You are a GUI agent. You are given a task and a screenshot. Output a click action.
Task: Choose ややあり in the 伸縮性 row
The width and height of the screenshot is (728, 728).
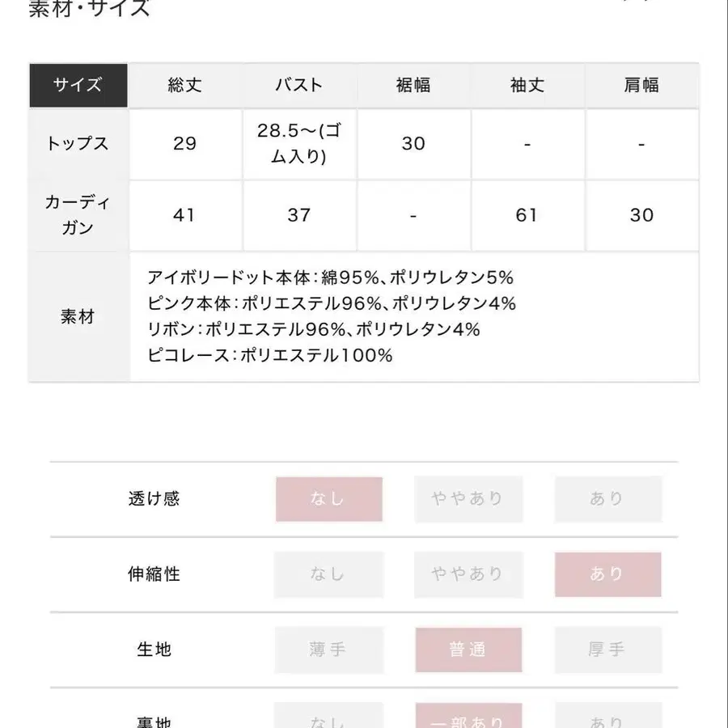(468, 574)
